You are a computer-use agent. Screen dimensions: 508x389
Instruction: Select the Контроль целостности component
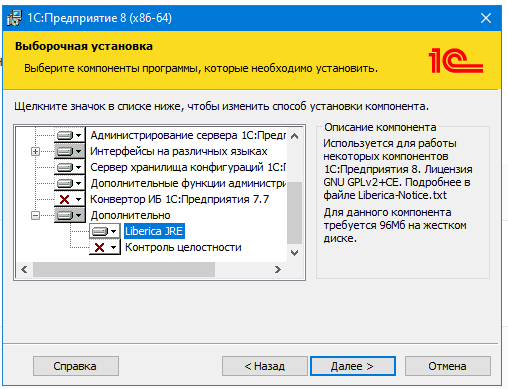coord(183,247)
